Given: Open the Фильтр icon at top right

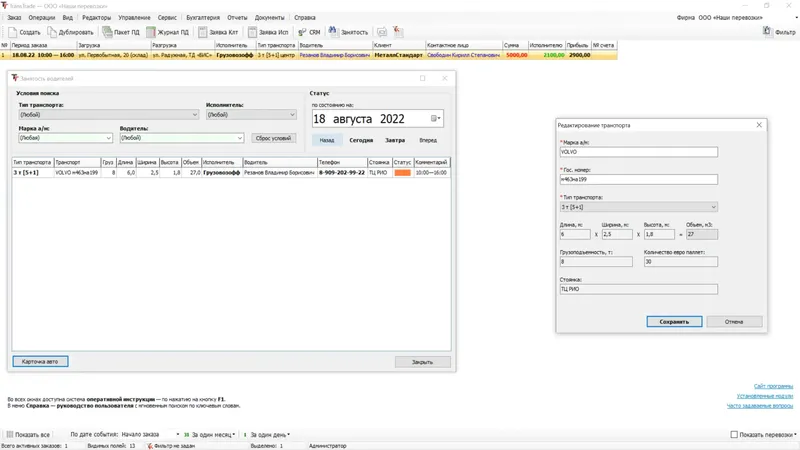Looking at the screenshot, I should (767, 32).
